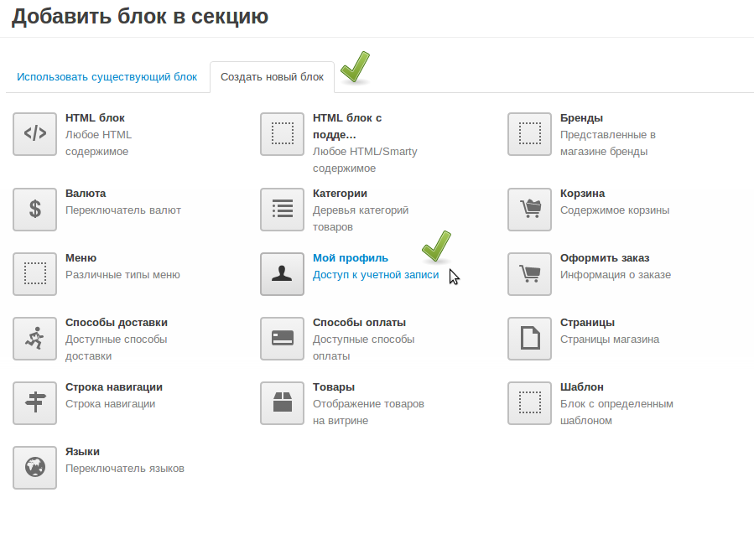Click the Товары box icon

(282, 402)
